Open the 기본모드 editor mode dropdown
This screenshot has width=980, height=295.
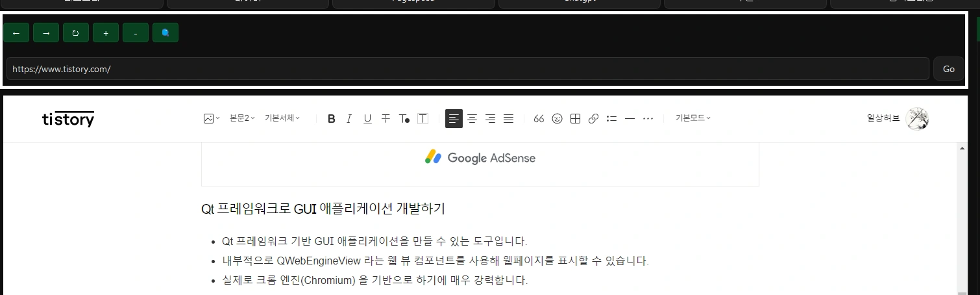point(692,118)
